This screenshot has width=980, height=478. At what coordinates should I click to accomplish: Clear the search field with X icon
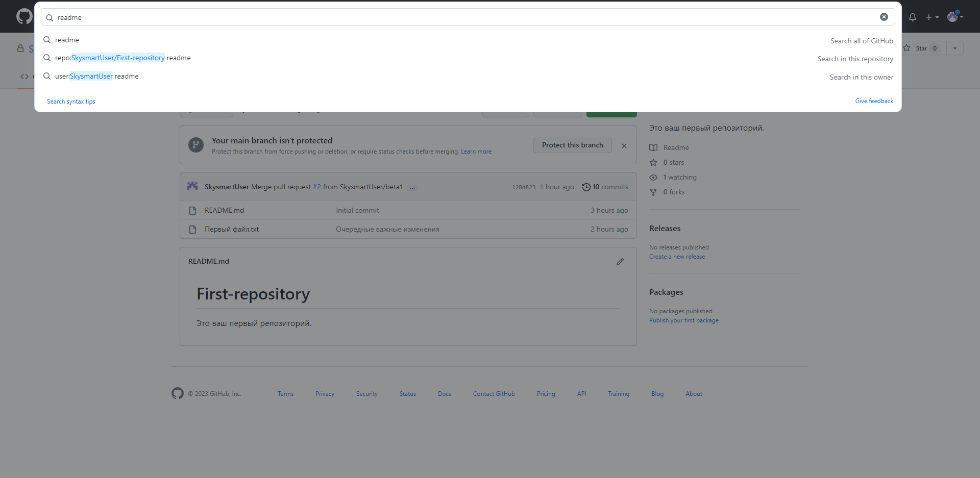[884, 17]
